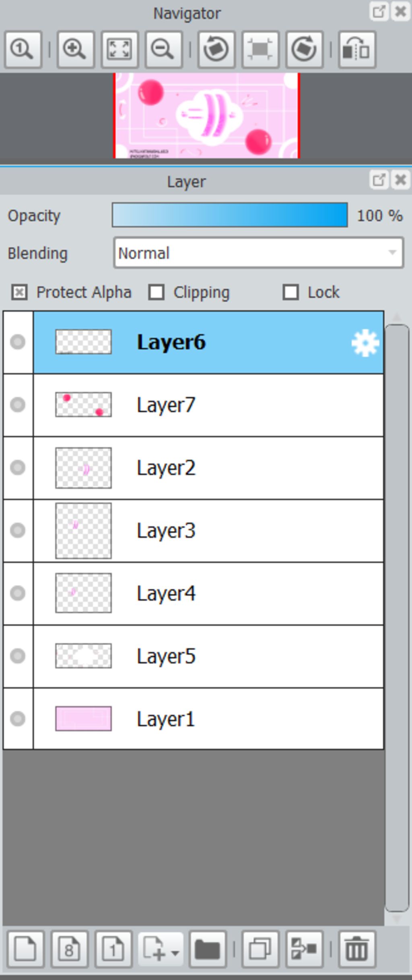Click the zoom out magnifier icon
The width and height of the screenshot is (412, 980).
coord(163,49)
